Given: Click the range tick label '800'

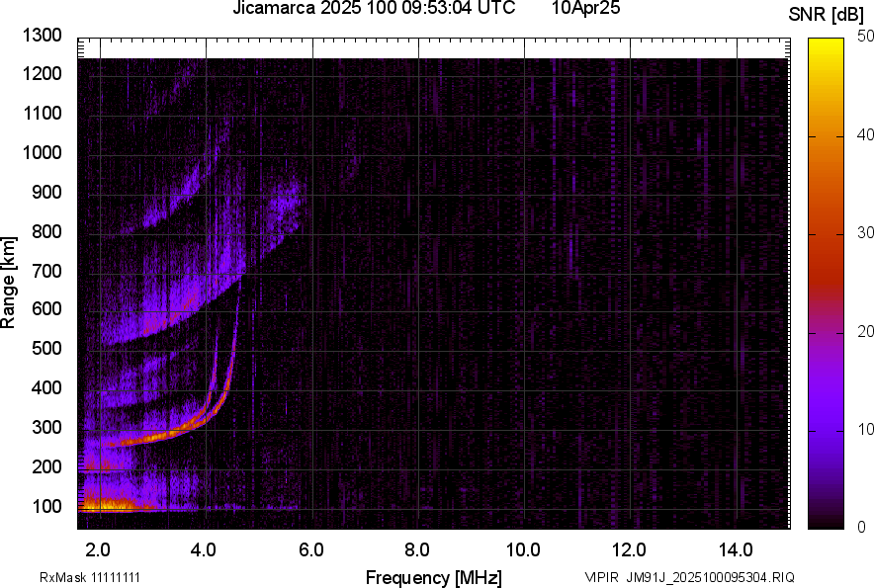Looking at the screenshot, I should pyautogui.click(x=46, y=231).
